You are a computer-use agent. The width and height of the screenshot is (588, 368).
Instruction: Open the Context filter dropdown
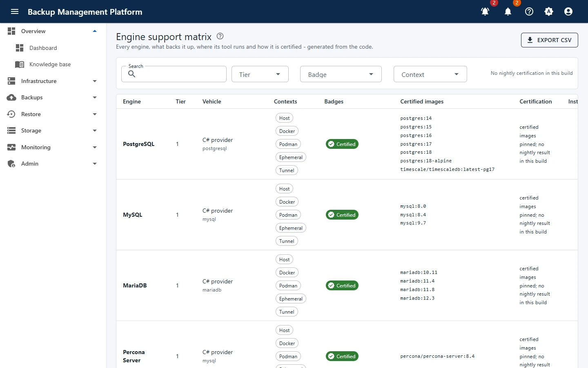tap(430, 74)
